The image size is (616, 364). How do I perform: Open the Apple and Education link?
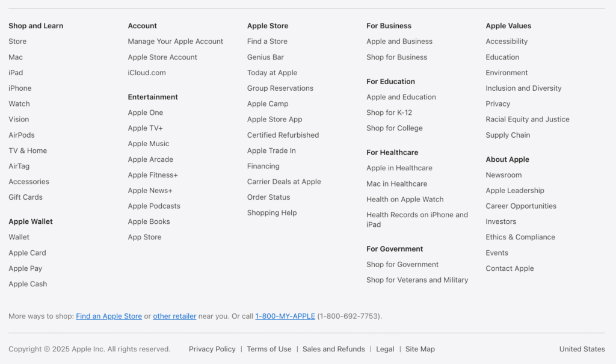tap(401, 97)
